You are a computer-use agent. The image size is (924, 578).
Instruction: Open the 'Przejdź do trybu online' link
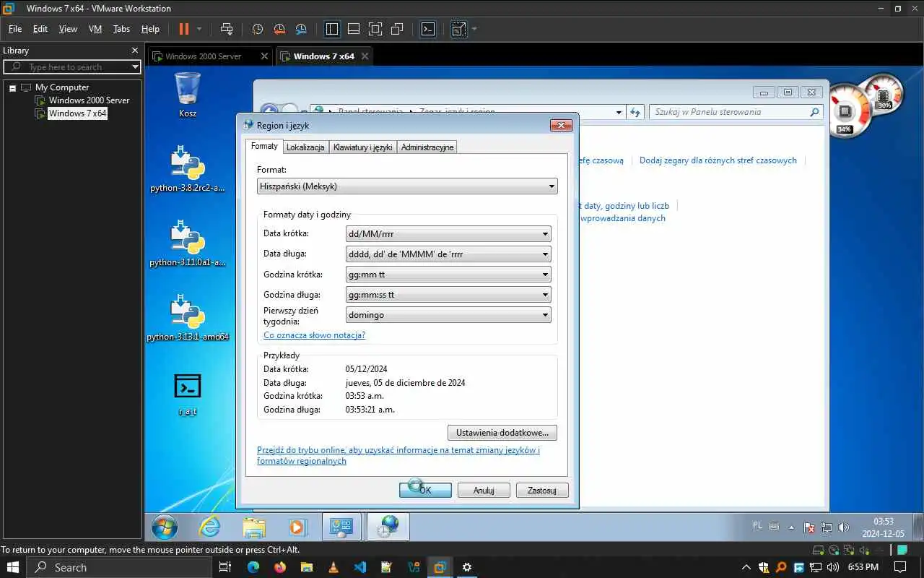click(x=398, y=455)
